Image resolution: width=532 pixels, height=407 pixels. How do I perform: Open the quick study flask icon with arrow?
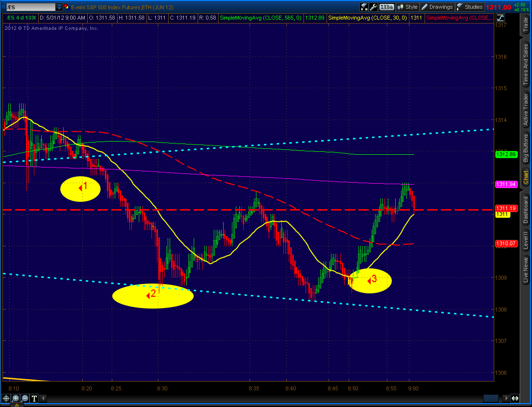(x=364, y=7)
